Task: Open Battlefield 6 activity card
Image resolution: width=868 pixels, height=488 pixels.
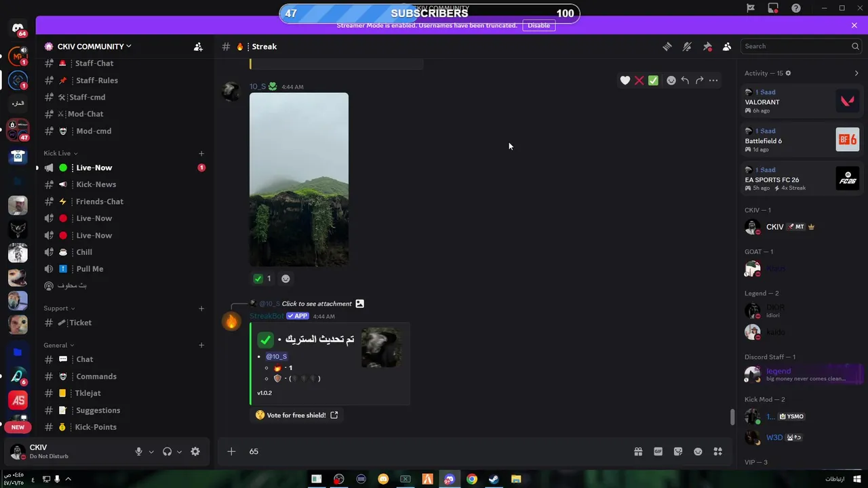Action: pyautogui.click(x=801, y=140)
